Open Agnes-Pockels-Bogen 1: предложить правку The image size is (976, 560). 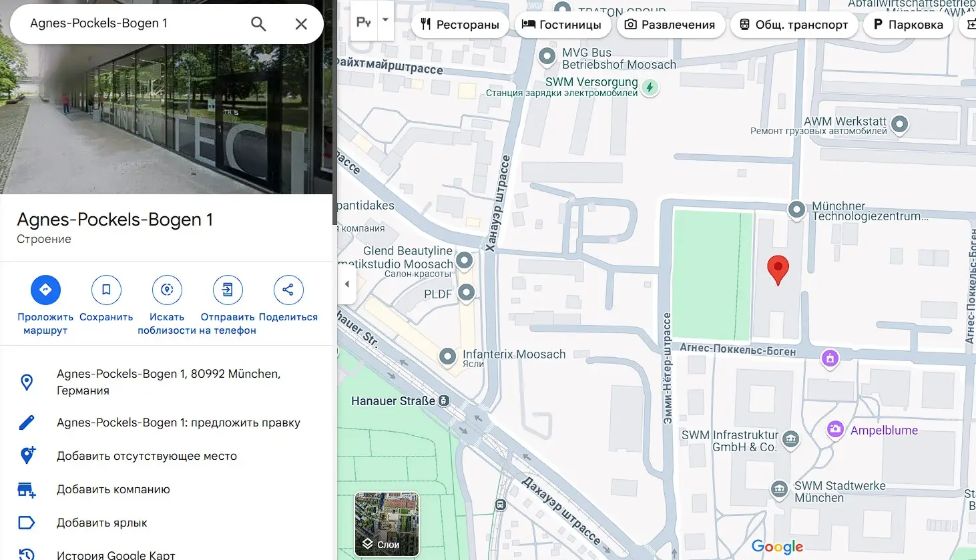pyautogui.click(x=178, y=423)
